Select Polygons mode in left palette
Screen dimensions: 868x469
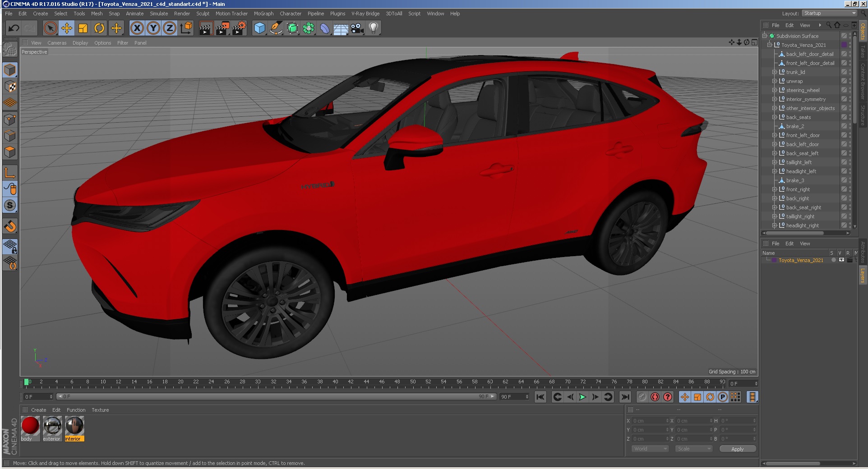click(x=10, y=152)
